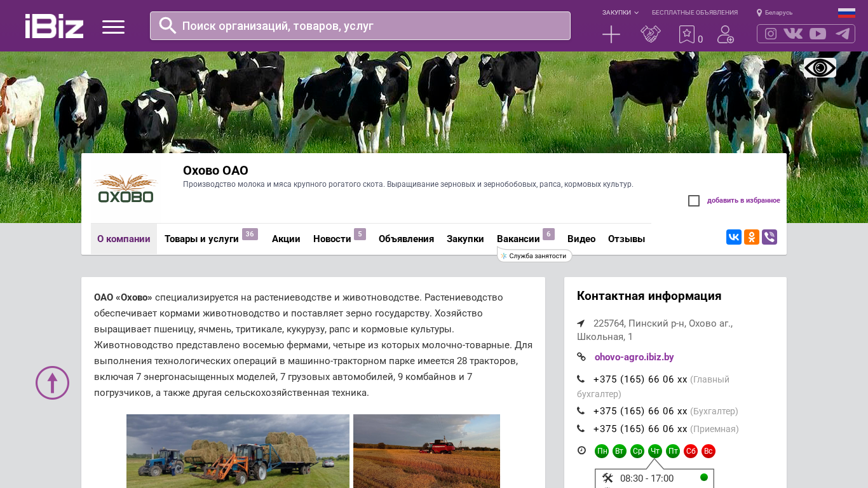This screenshot has width=868, height=488.
Task: Reveal the Бухгалтер phone number
Action: click(x=641, y=411)
